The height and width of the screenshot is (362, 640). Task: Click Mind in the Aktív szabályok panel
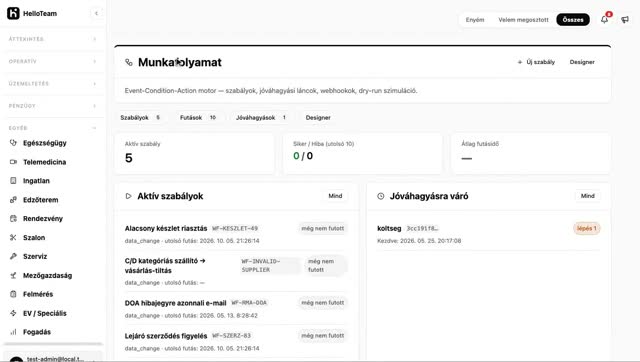point(335,196)
